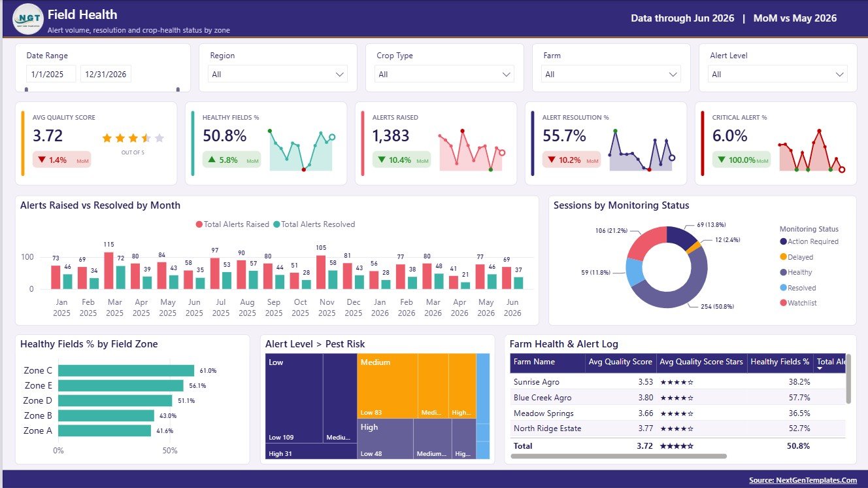
Task: Sort by Farm Name column header
Action: 547,362
